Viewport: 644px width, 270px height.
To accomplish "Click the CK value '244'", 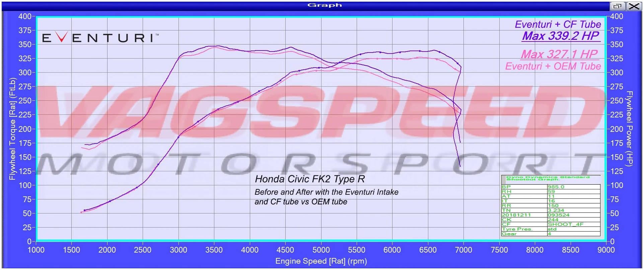I will click(574, 220).
